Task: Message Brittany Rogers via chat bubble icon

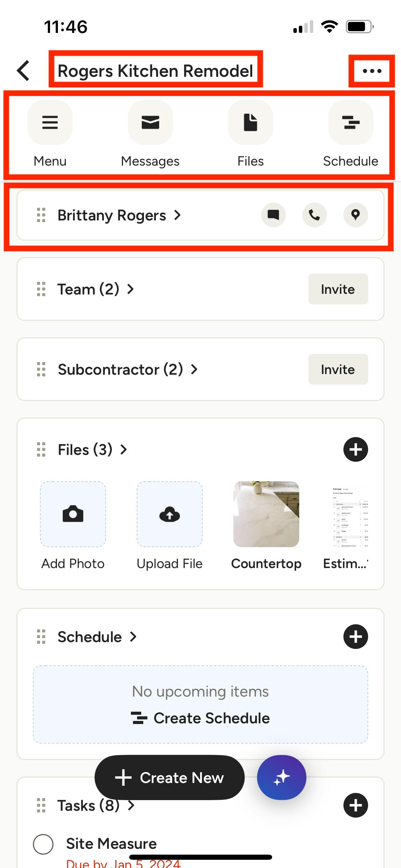Action: (x=273, y=215)
